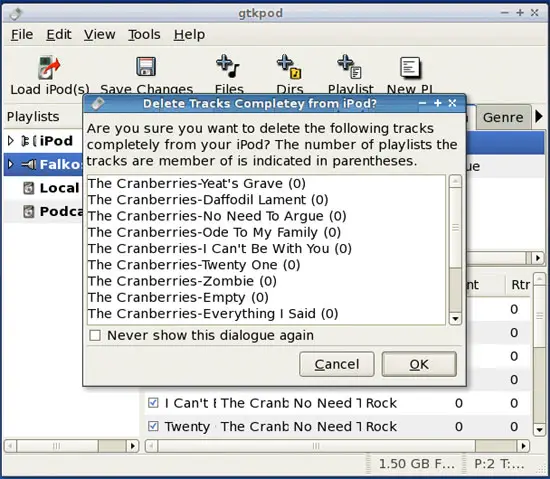Viewport: 550px width, 479px height.
Task: Show more tabs with right arrow
Action: [539, 116]
